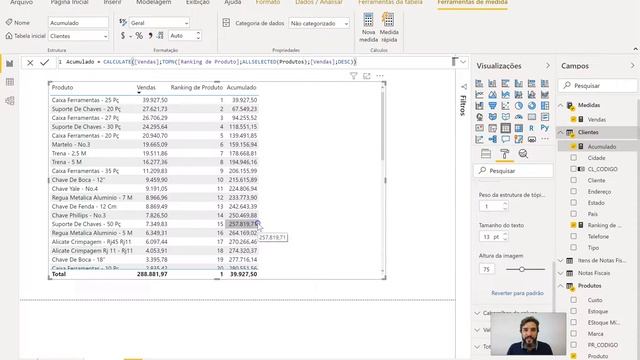
Task: Adjust the Altura da imagem slider
Action: coord(522,269)
